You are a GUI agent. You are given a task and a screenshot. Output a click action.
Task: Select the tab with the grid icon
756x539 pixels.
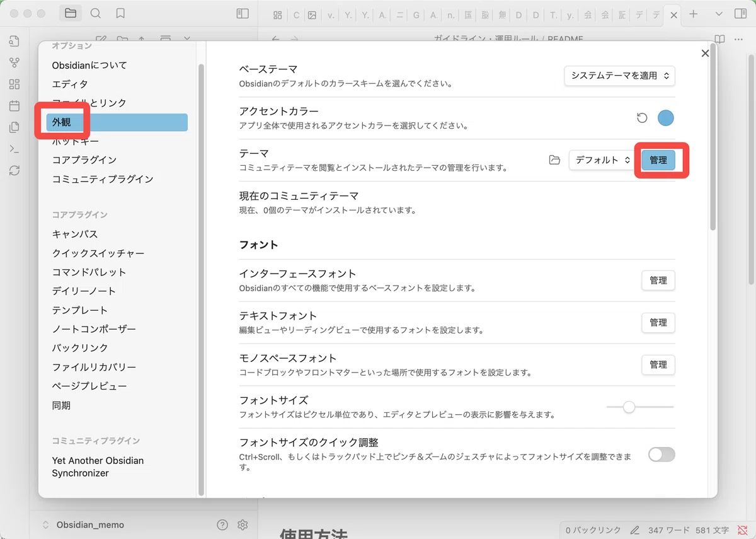tap(277, 15)
